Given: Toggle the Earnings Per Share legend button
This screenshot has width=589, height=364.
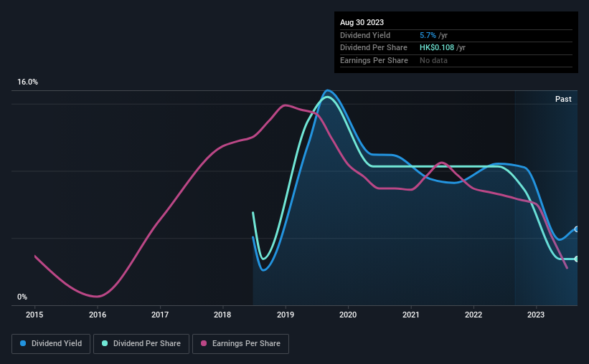Looking at the screenshot, I should pos(242,344).
